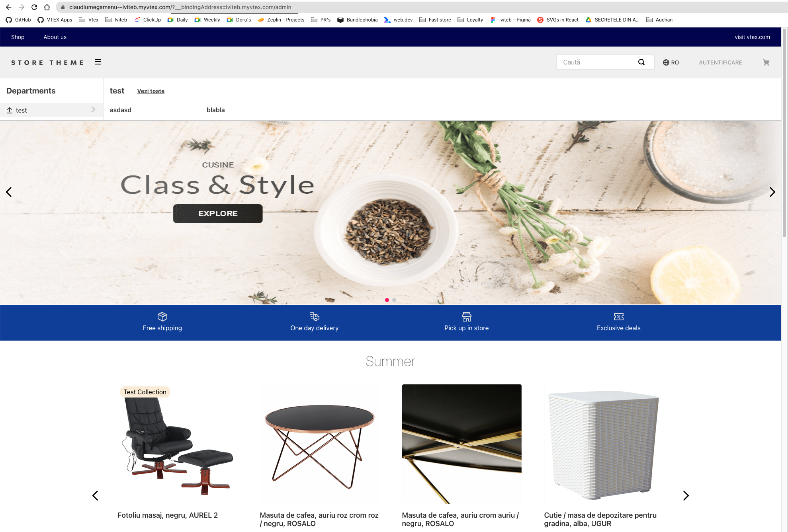Click the Caută search input field
788x532 pixels.
(x=597, y=62)
